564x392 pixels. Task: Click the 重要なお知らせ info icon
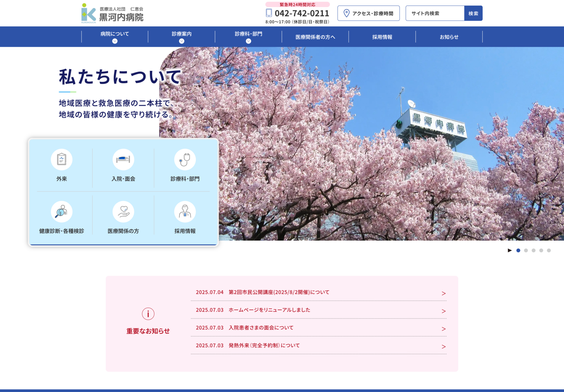click(148, 313)
